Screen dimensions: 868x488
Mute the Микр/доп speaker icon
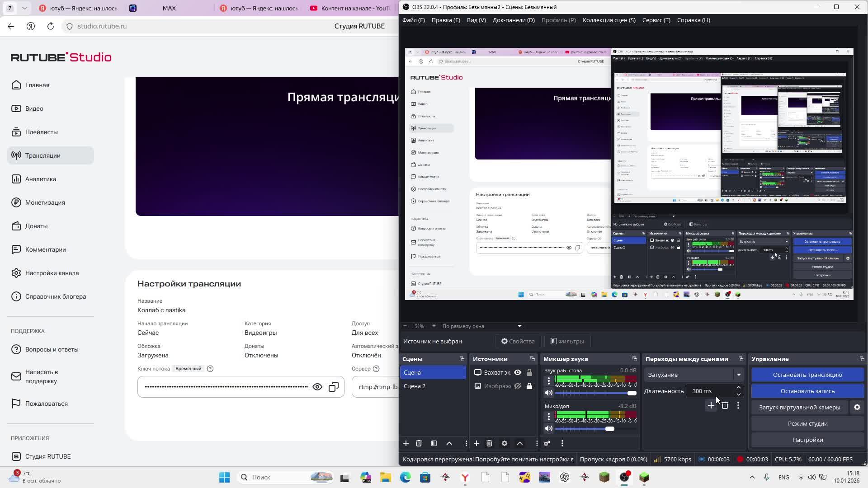pos(549,428)
